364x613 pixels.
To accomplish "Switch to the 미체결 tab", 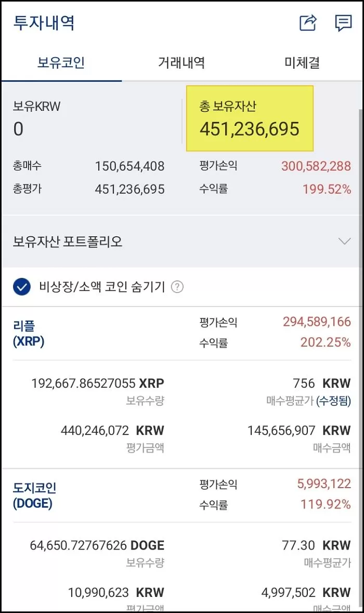I will point(303,61).
